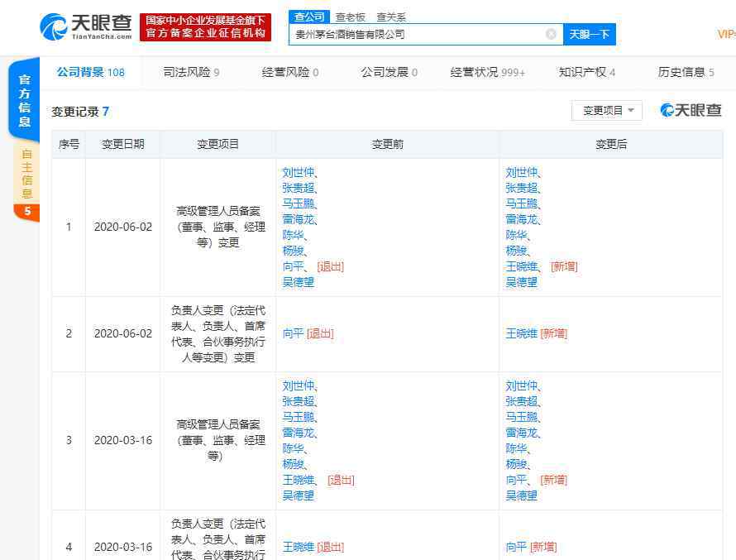Select the 变更后 column header
The height and width of the screenshot is (560, 736).
point(611,144)
